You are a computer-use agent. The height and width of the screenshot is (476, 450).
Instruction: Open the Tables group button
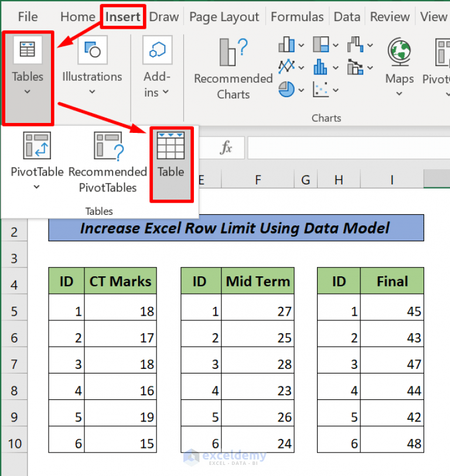point(28,78)
